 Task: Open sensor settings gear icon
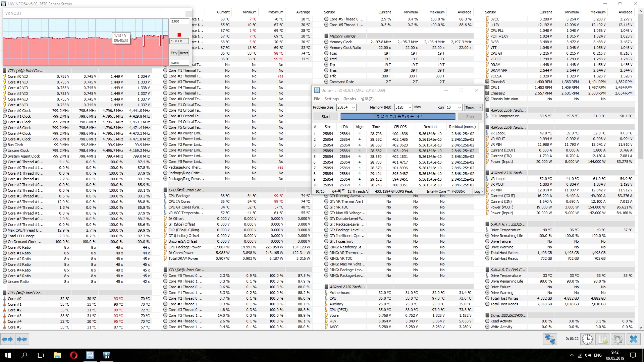pos(618,339)
